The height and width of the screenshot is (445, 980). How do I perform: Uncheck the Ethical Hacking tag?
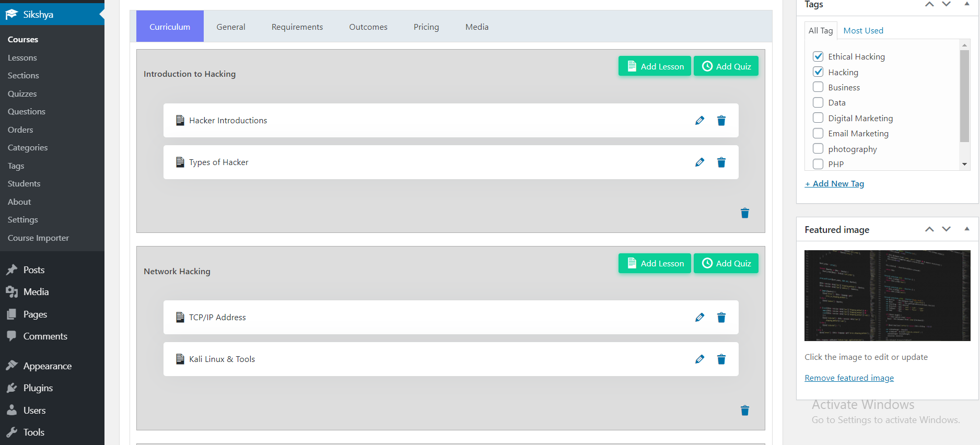[x=818, y=56]
